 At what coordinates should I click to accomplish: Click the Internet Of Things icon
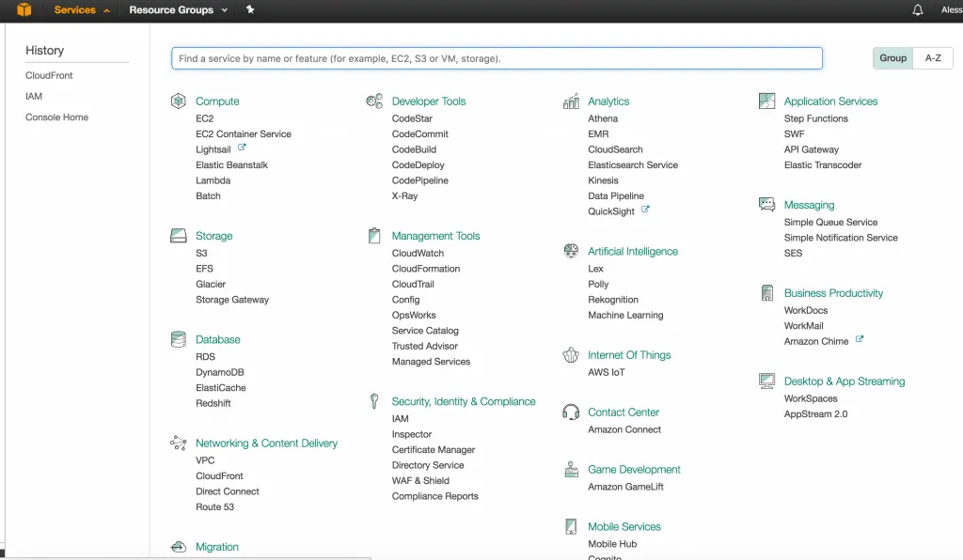point(571,354)
